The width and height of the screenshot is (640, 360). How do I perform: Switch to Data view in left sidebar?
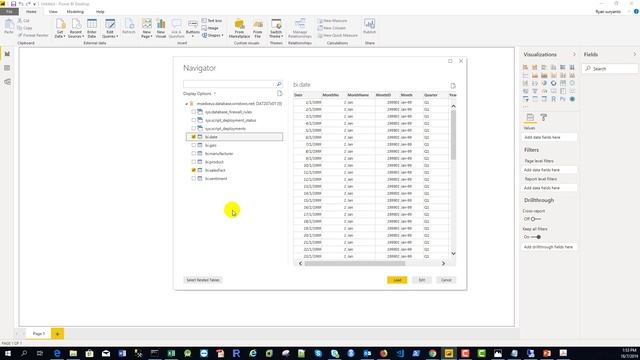[x=7, y=68]
